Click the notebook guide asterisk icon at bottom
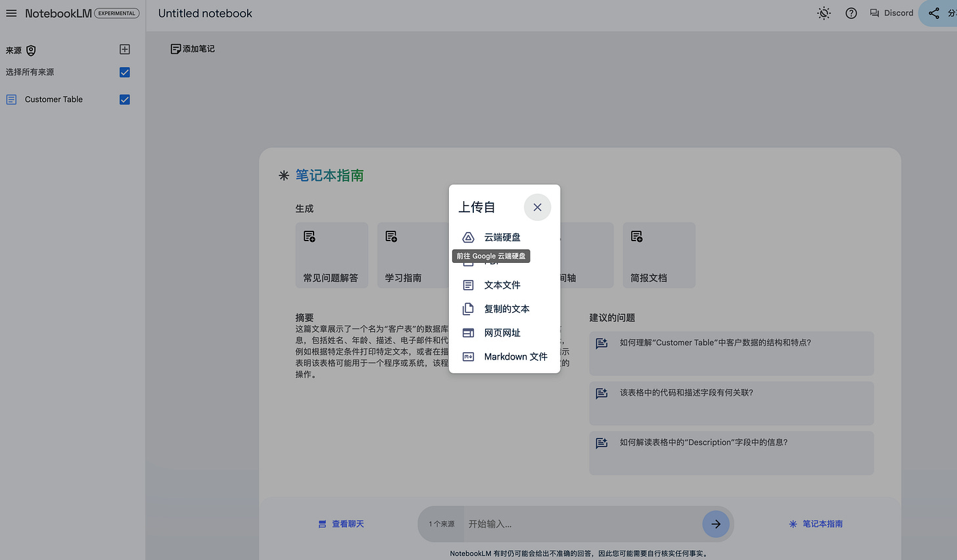957x560 pixels. point(793,524)
